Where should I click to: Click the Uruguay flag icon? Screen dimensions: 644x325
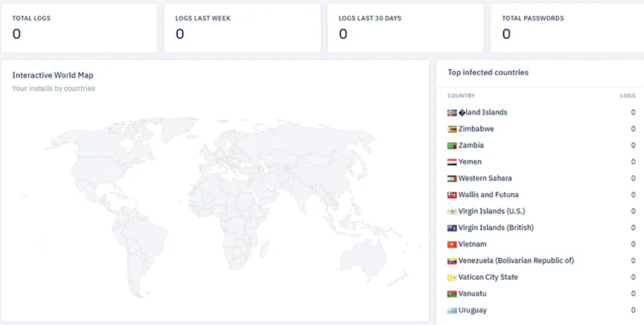pyautogui.click(x=452, y=311)
